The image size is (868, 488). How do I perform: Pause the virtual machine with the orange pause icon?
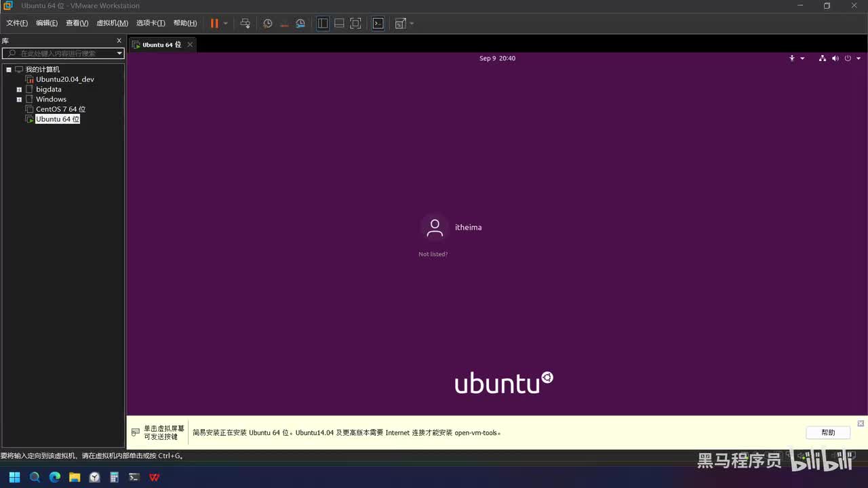[x=214, y=23]
